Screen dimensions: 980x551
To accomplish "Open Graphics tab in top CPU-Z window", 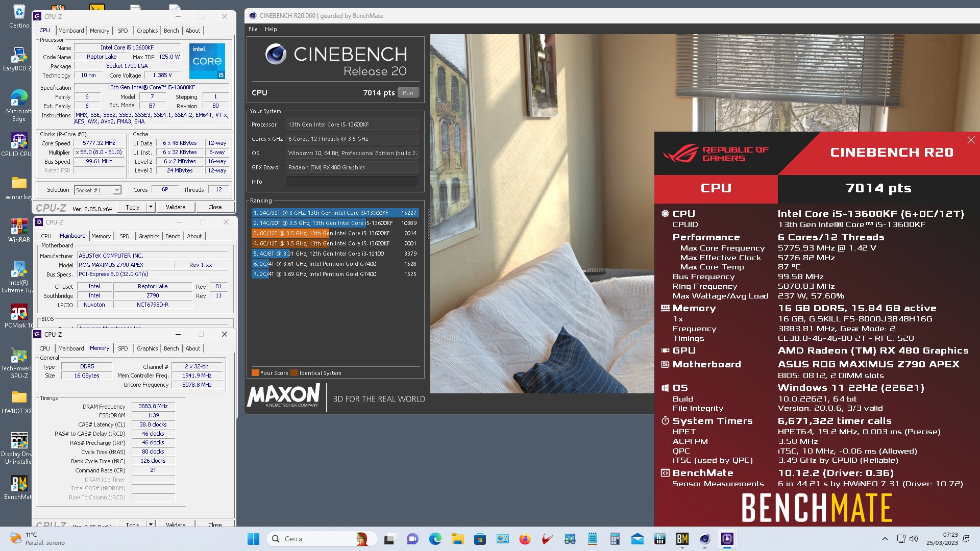I will click(x=148, y=31).
